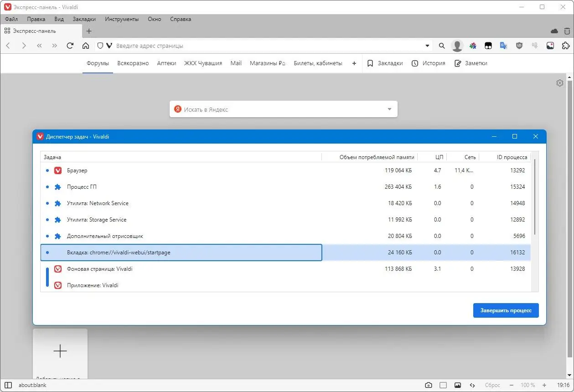574x392 pixels.
Task: Select the Mail speed dial group
Action: click(236, 63)
